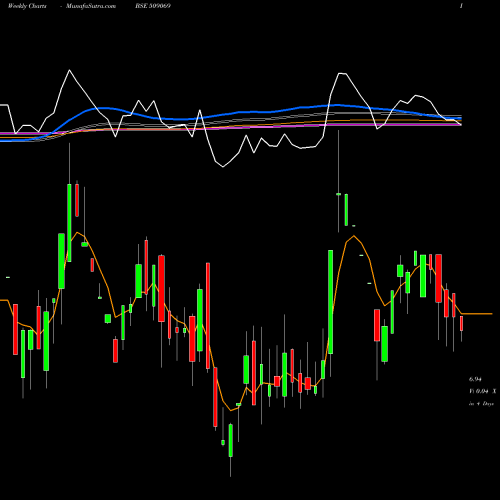This screenshot has height=500, width=500.
Task: Click the "BSE 509069" symbol label
Action: pos(153,6)
